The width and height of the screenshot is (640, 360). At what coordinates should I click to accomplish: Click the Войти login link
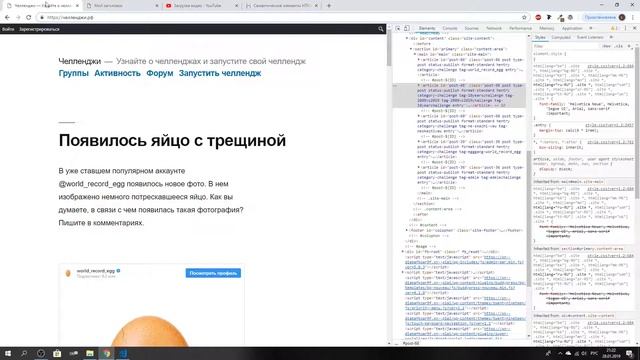[8, 29]
